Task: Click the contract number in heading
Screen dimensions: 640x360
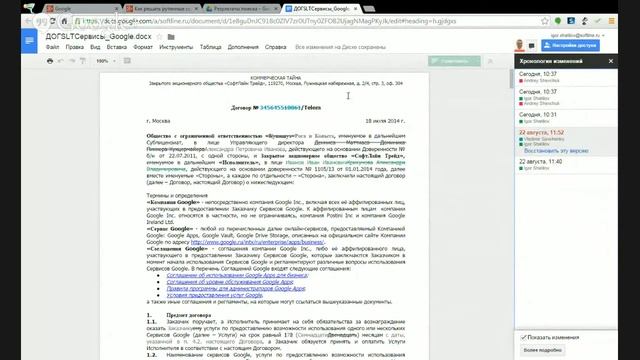Action: pos(280,108)
